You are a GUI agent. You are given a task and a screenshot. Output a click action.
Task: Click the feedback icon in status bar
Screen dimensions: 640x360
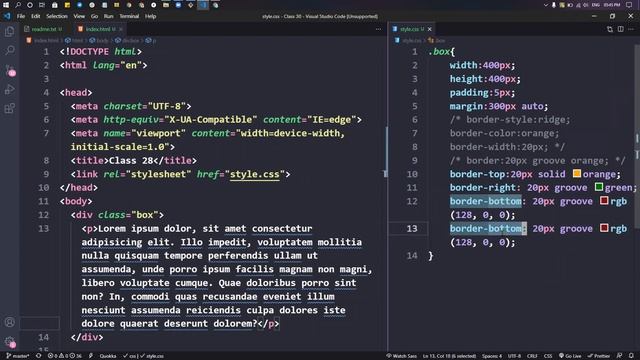pyautogui.click(x=619, y=356)
